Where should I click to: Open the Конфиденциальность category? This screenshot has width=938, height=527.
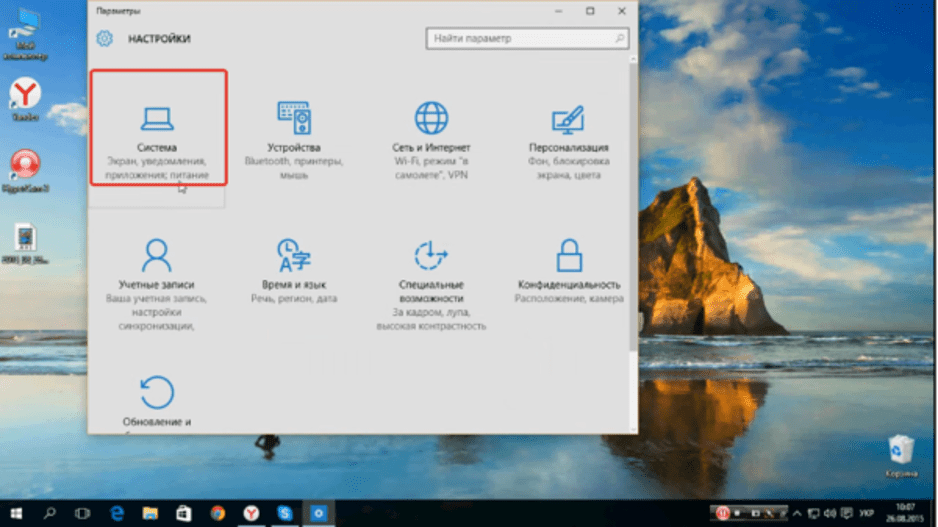point(569,271)
